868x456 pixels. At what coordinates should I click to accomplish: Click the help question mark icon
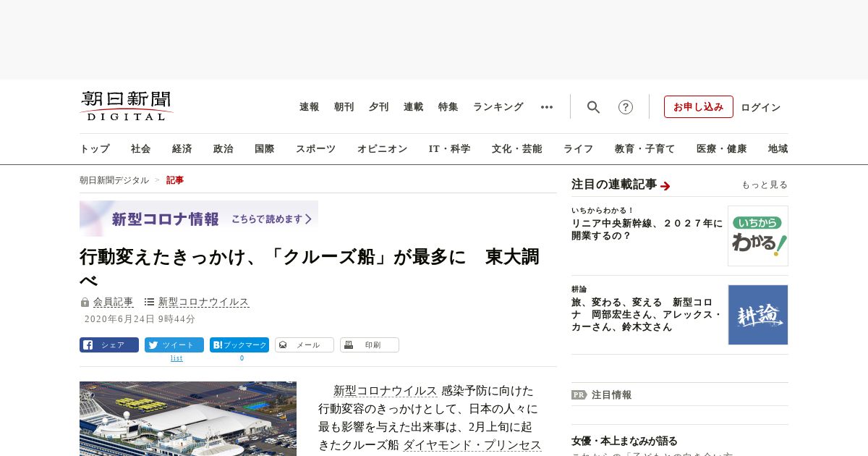coord(626,107)
